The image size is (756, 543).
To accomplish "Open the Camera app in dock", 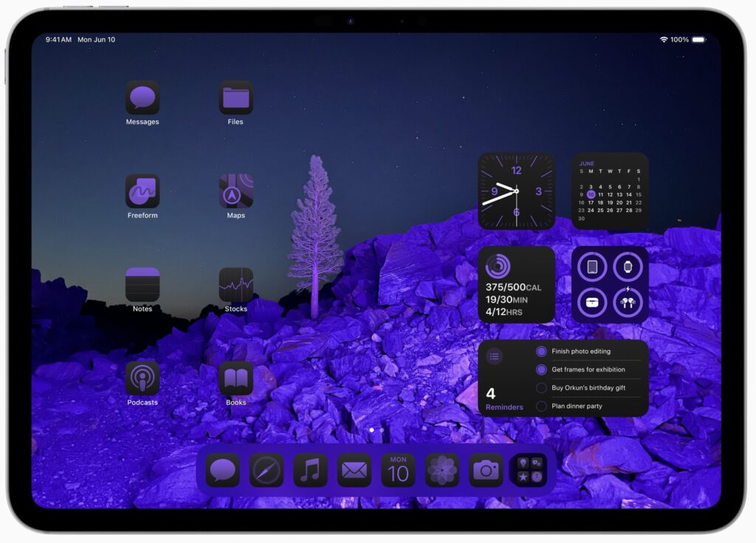I will (x=486, y=471).
